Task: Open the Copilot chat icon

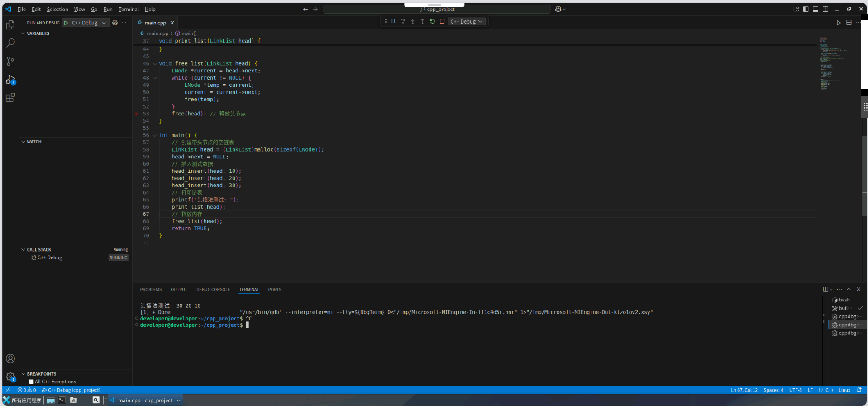Action: [558, 9]
